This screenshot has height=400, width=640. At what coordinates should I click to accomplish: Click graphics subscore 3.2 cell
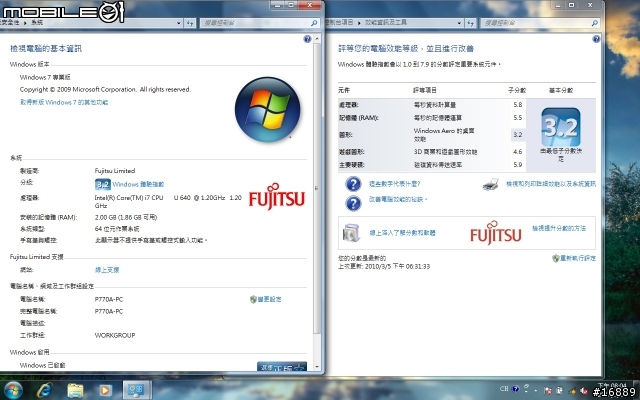point(518,135)
